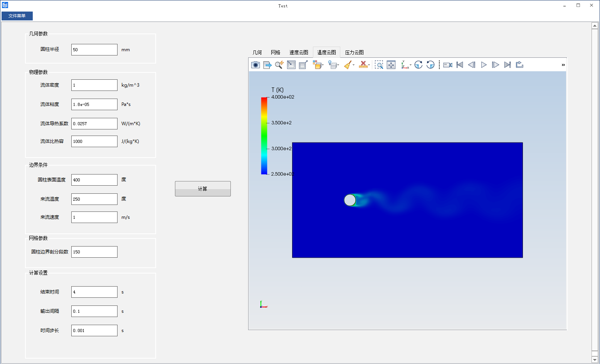
Task: Open the dropdown arrow beside the axes icon
Action: pyautogui.click(x=411, y=65)
